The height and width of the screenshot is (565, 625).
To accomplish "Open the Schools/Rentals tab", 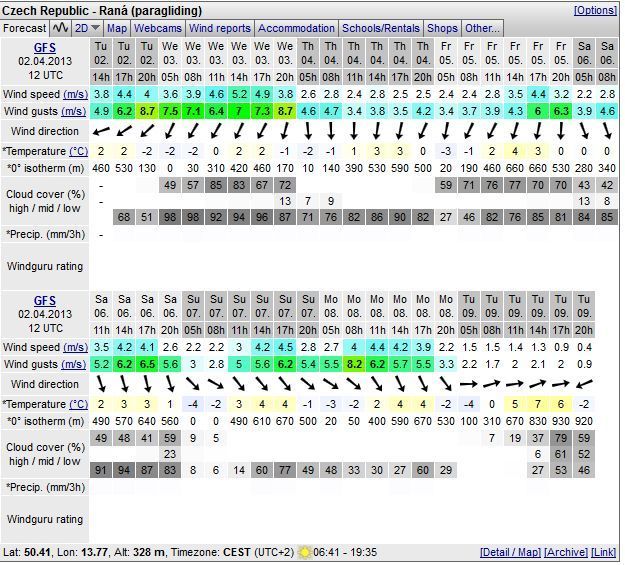I will [382, 28].
